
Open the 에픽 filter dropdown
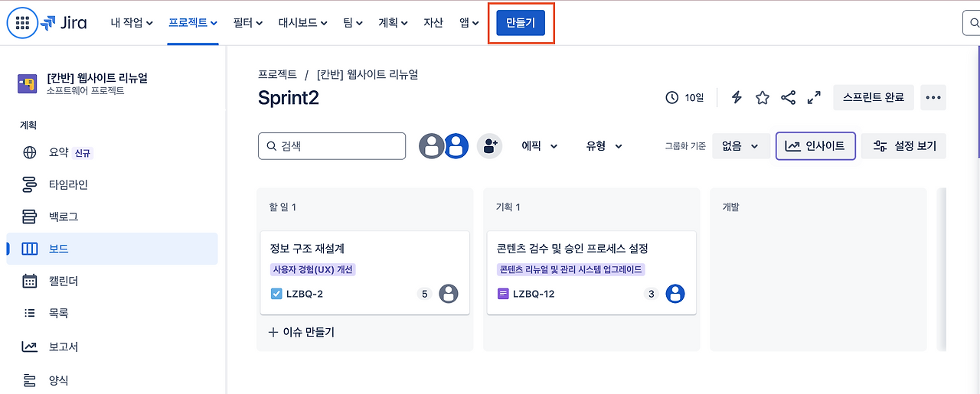click(x=540, y=145)
